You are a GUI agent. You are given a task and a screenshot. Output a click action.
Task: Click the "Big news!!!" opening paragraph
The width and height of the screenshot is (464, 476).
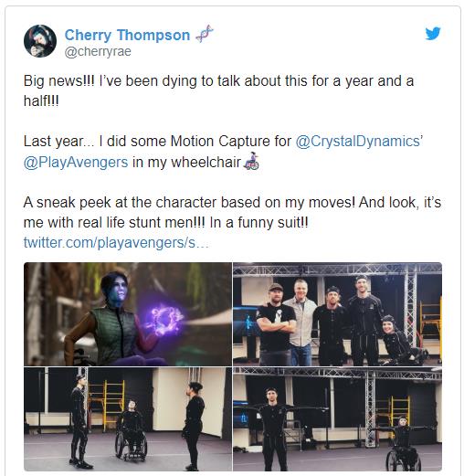click(x=218, y=90)
